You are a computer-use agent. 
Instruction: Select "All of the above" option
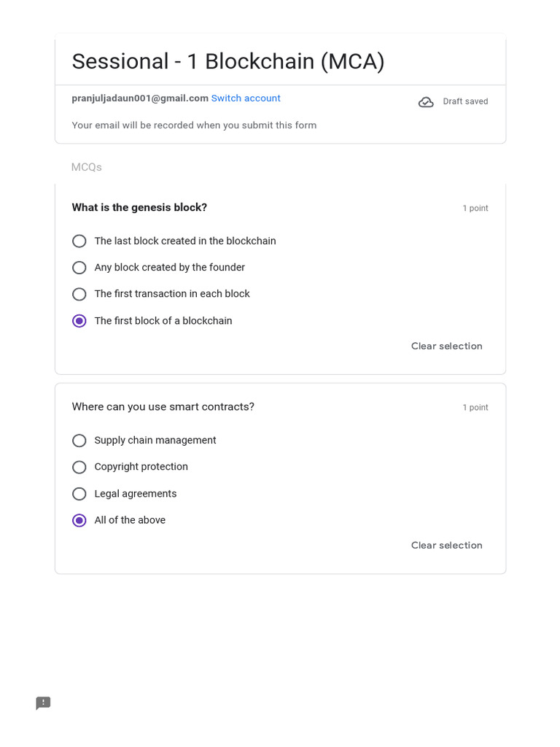(x=79, y=520)
